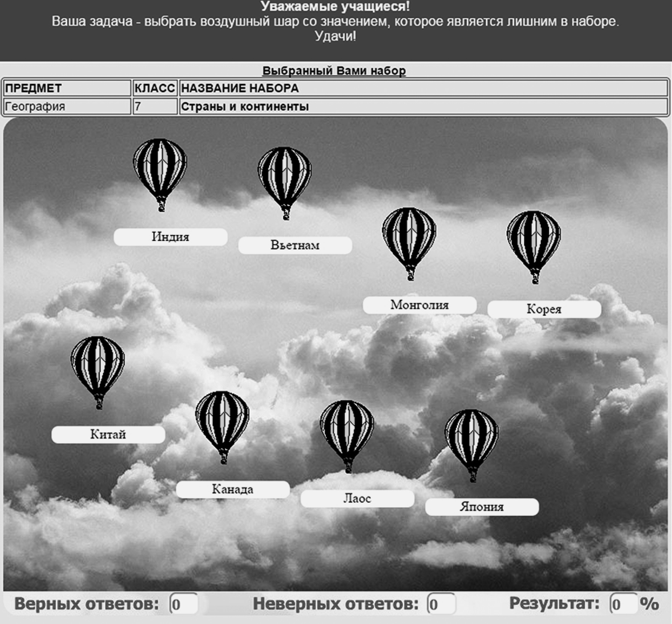Viewport: 672px width, 624px height.
Task: Select the Лаос label
Action: point(357,499)
